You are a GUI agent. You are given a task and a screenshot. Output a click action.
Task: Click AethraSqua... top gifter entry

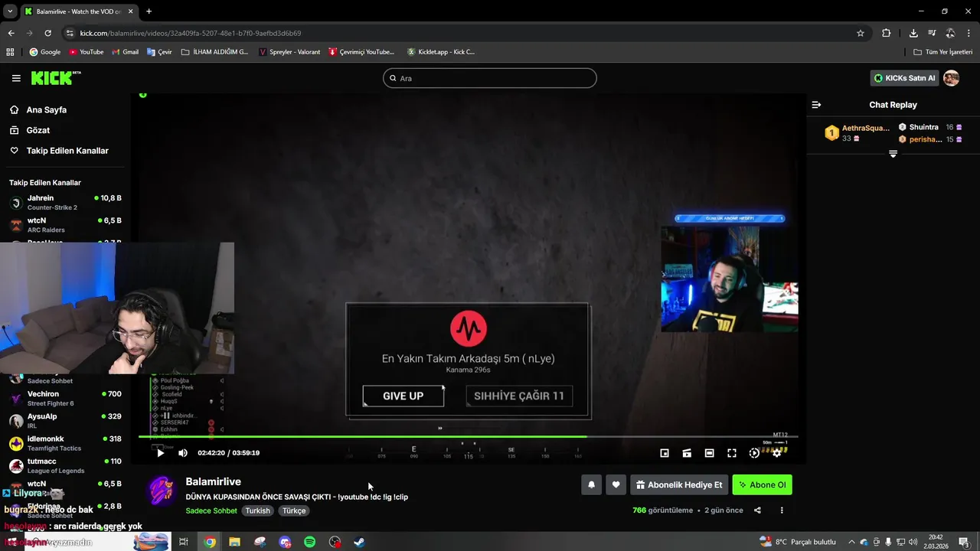(x=857, y=133)
